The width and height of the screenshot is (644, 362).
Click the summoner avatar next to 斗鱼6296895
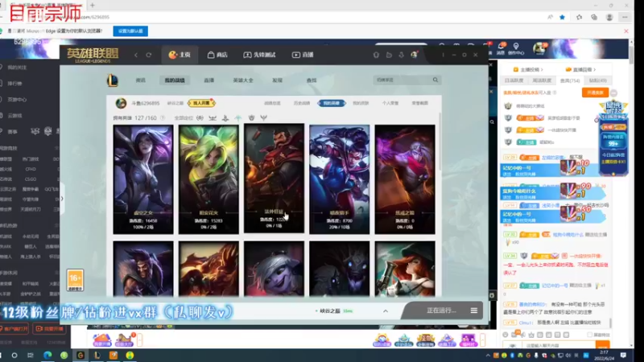pyautogui.click(x=121, y=103)
